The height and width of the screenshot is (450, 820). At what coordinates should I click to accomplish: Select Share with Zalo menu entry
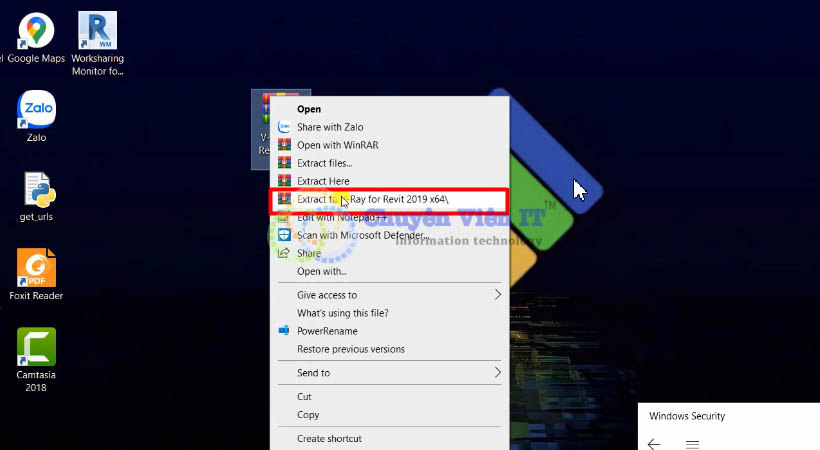[330, 127]
